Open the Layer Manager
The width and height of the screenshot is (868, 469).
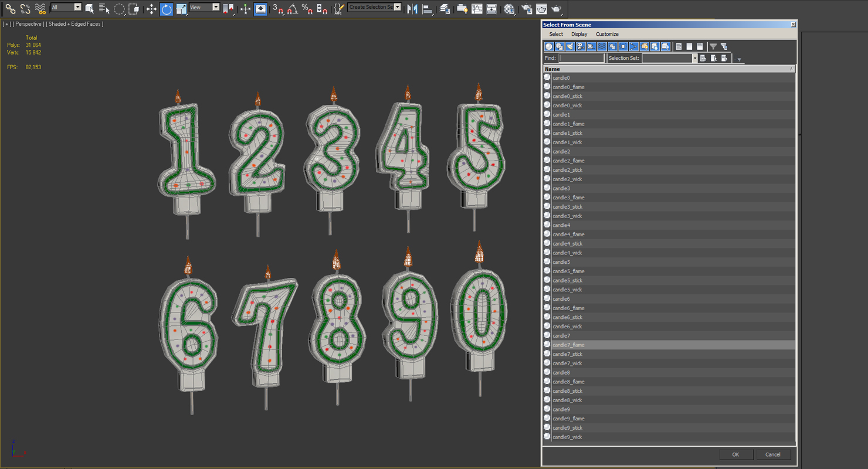point(445,8)
